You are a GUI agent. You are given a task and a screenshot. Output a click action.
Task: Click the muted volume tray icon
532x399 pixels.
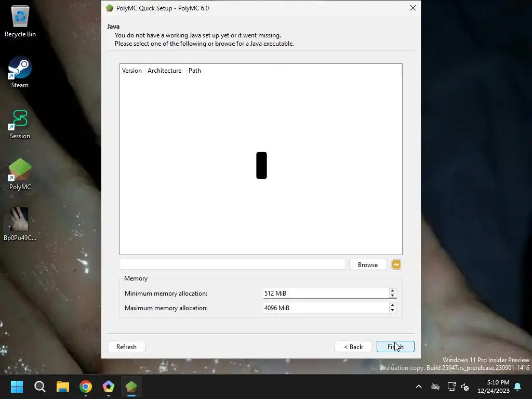pyautogui.click(x=465, y=387)
